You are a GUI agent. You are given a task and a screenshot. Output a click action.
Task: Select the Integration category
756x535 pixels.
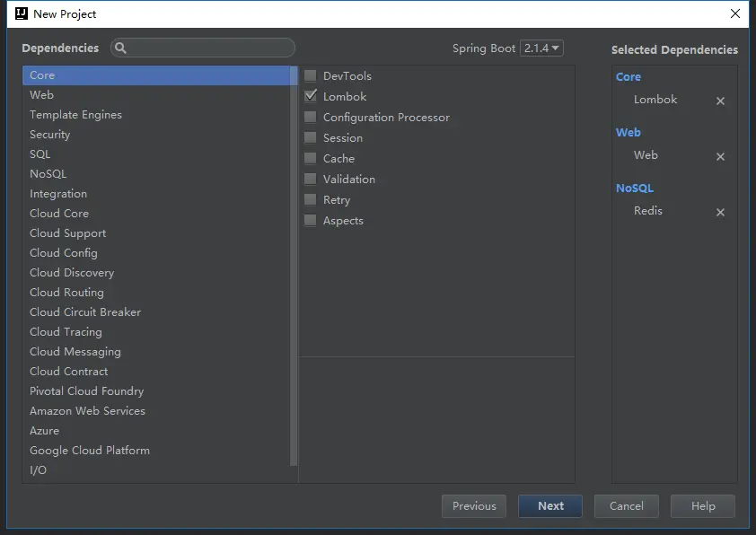pyautogui.click(x=156, y=194)
